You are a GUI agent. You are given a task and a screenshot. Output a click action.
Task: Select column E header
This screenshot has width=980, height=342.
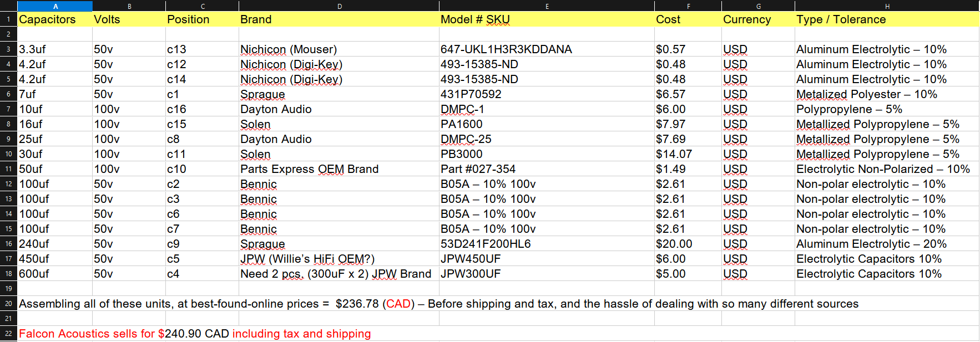[547, 6]
